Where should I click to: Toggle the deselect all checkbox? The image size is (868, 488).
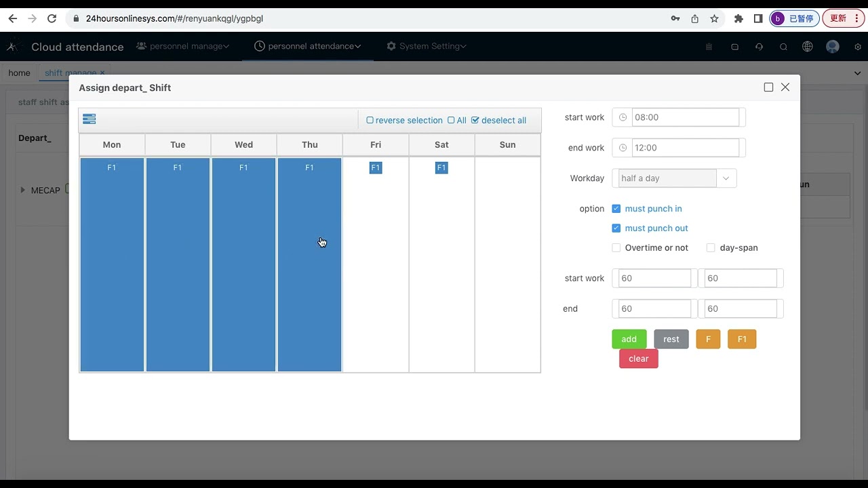tap(475, 120)
